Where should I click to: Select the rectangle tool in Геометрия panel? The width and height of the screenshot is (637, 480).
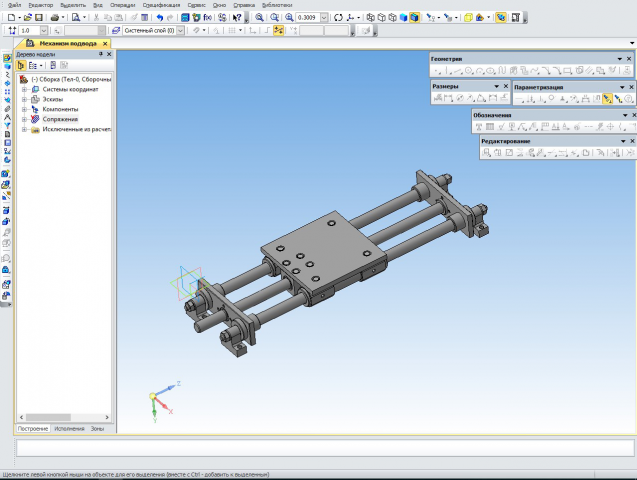click(x=567, y=71)
